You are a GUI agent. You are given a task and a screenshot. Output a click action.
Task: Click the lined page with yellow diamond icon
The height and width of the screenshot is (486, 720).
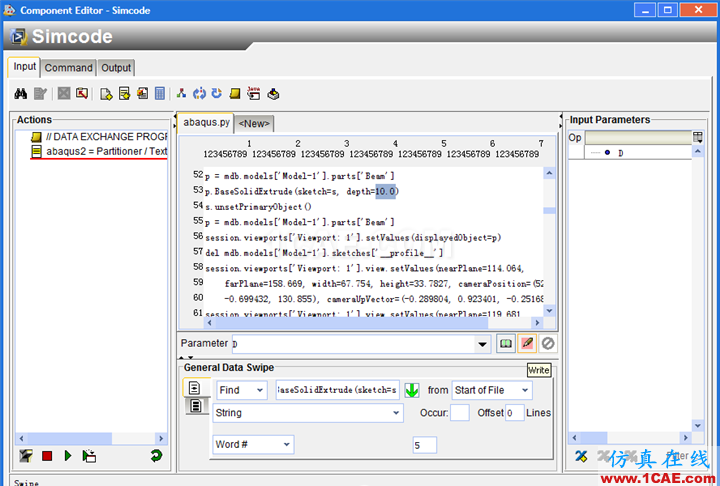[x=124, y=94]
